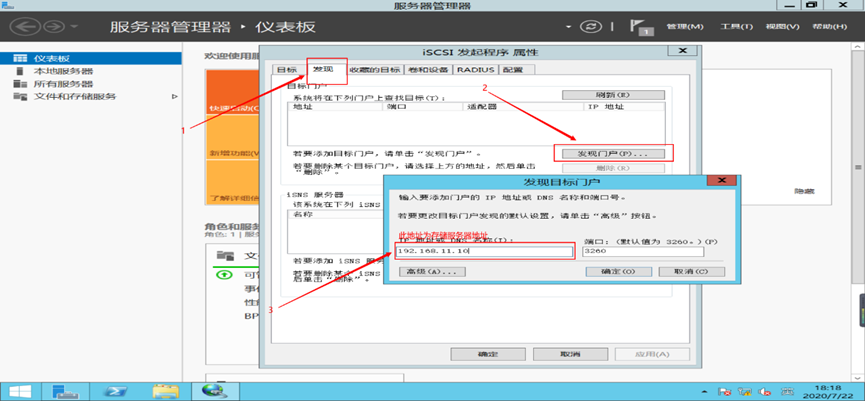The width and height of the screenshot is (865, 401).
Task: Open the notifications flag icon
Action: tap(640, 28)
